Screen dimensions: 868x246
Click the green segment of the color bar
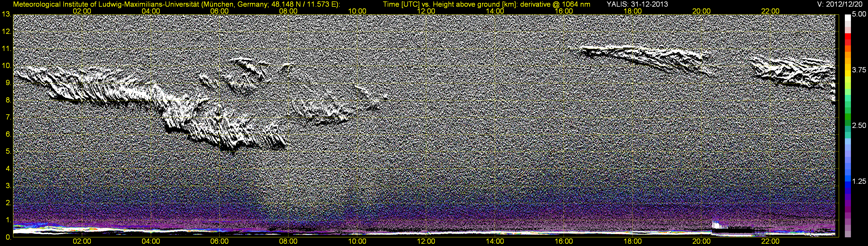point(847,116)
